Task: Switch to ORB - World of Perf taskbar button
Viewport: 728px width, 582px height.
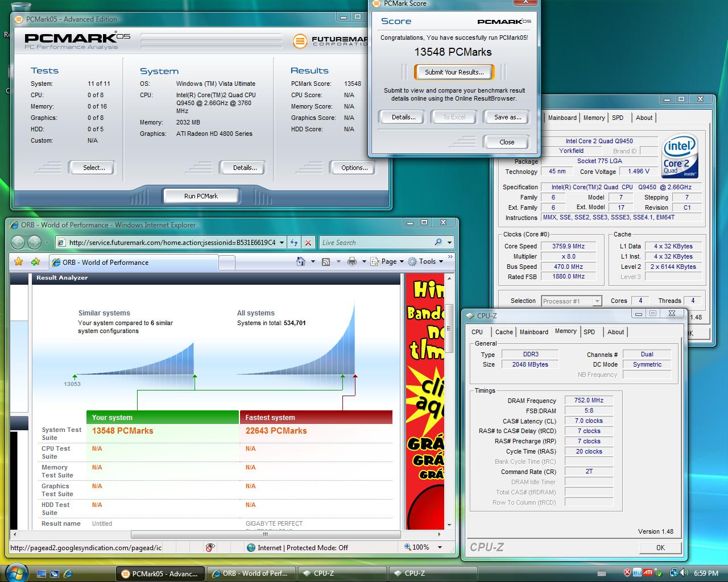Action: [251, 573]
